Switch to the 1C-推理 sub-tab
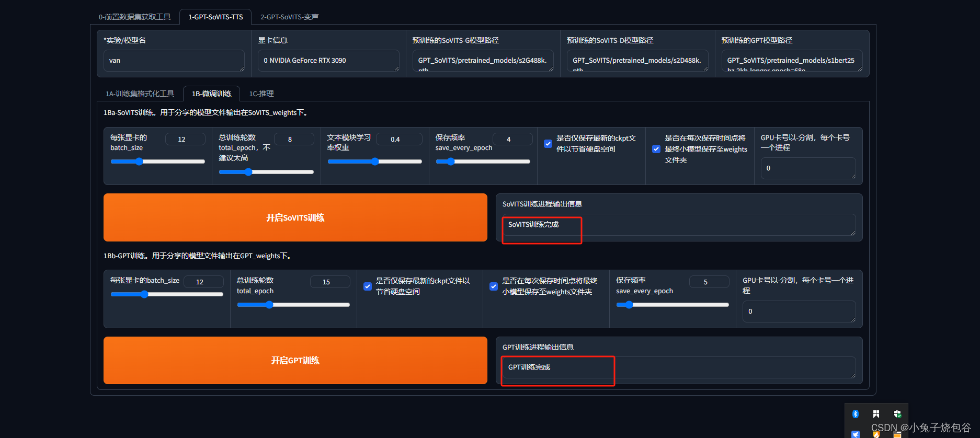980x438 pixels. point(261,94)
